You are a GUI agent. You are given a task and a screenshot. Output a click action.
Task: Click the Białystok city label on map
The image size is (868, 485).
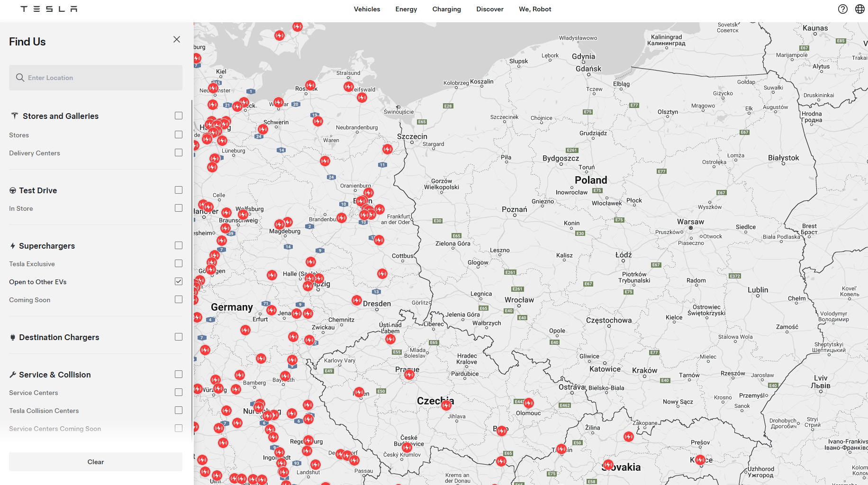784,158
